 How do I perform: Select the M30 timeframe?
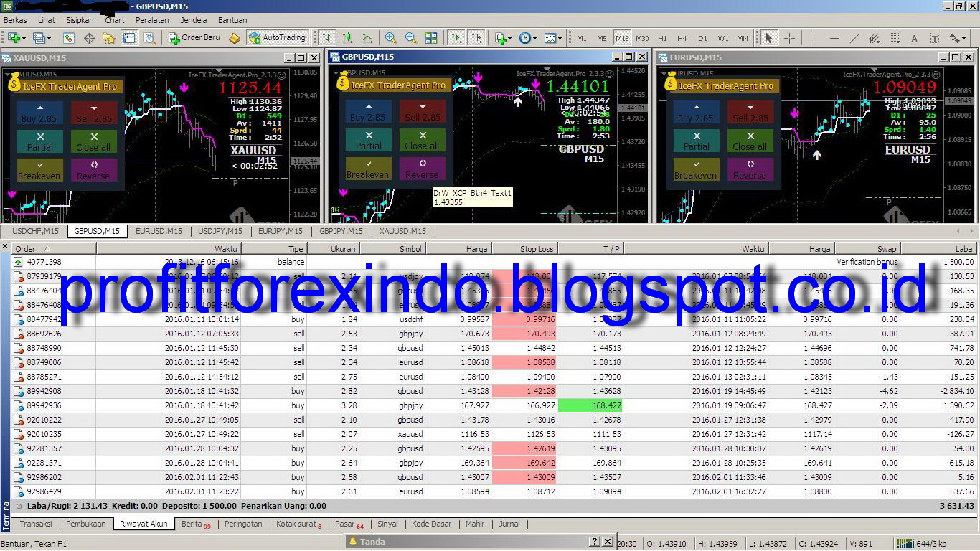tap(642, 38)
